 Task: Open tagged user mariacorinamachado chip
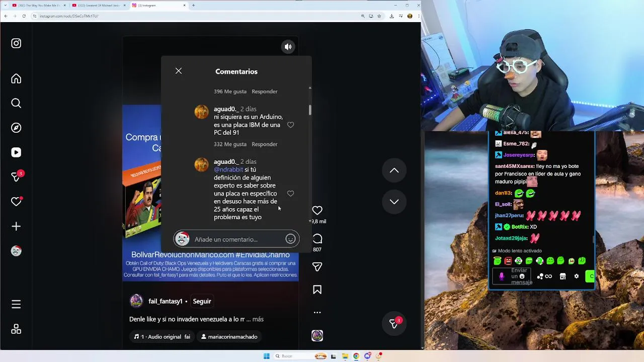pyautogui.click(x=229, y=337)
